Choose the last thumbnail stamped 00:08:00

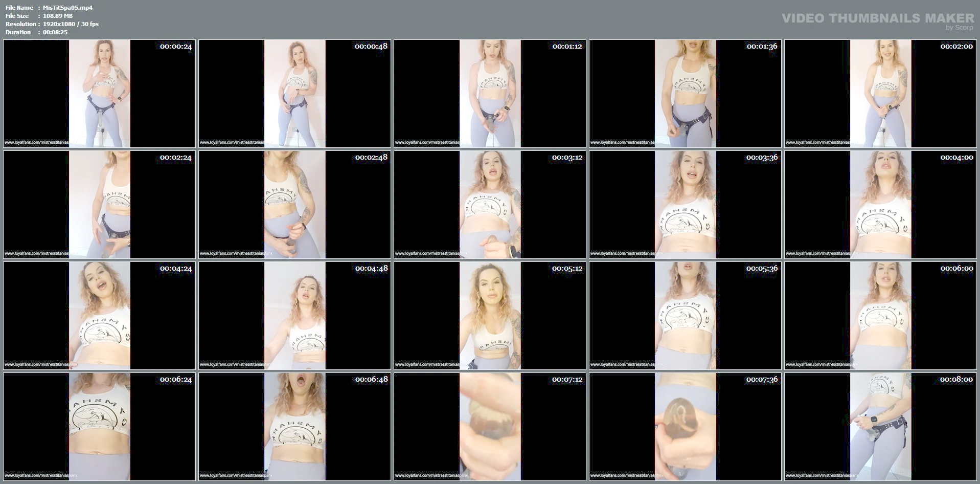[x=881, y=427]
